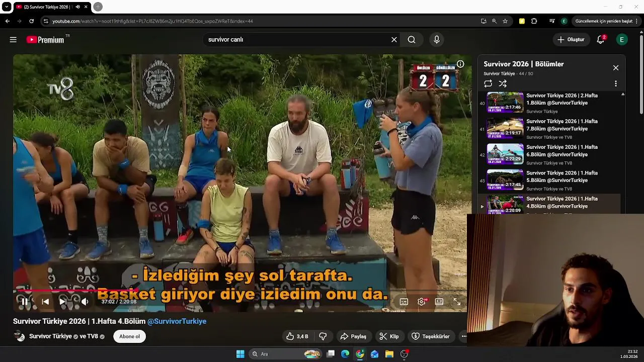Viewport: 644px width, 362px height.
Task: View site information icon in address bar
Action: pos(46,21)
